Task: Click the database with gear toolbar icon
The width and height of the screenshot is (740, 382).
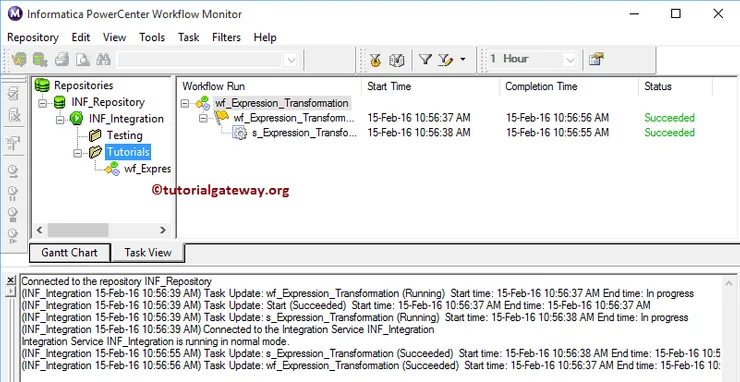Action: [40, 59]
